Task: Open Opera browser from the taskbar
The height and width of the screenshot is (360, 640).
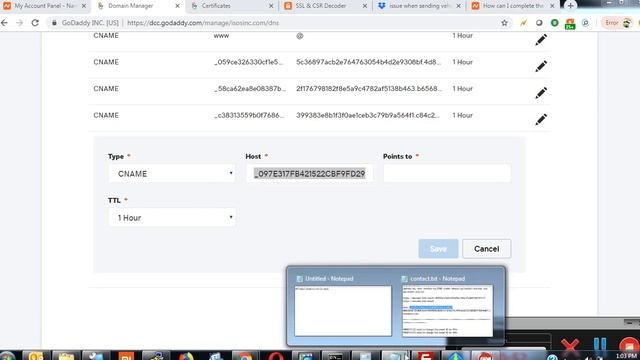Action: point(276,356)
